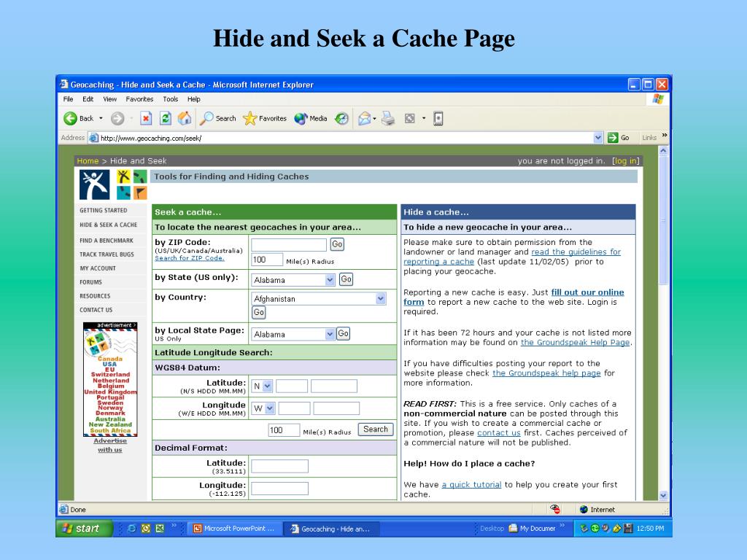The width and height of the screenshot is (747, 560).
Task: Click the 'Search for ZIP Code' link
Action: click(x=189, y=258)
